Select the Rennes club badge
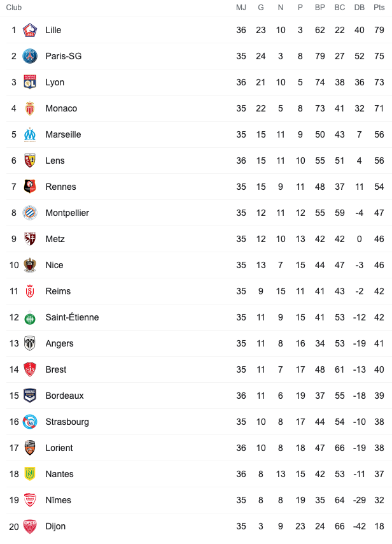This screenshot has width=392, height=544. click(x=30, y=187)
